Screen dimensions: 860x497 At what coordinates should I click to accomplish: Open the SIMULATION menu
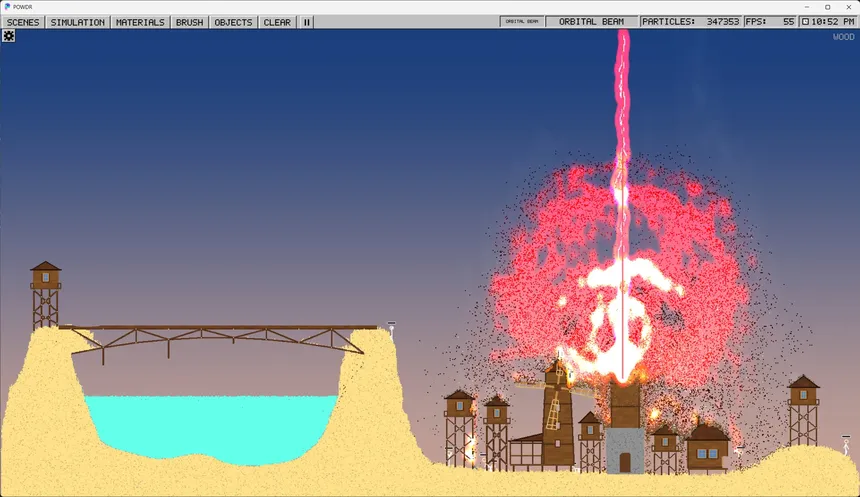pos(77,22)
